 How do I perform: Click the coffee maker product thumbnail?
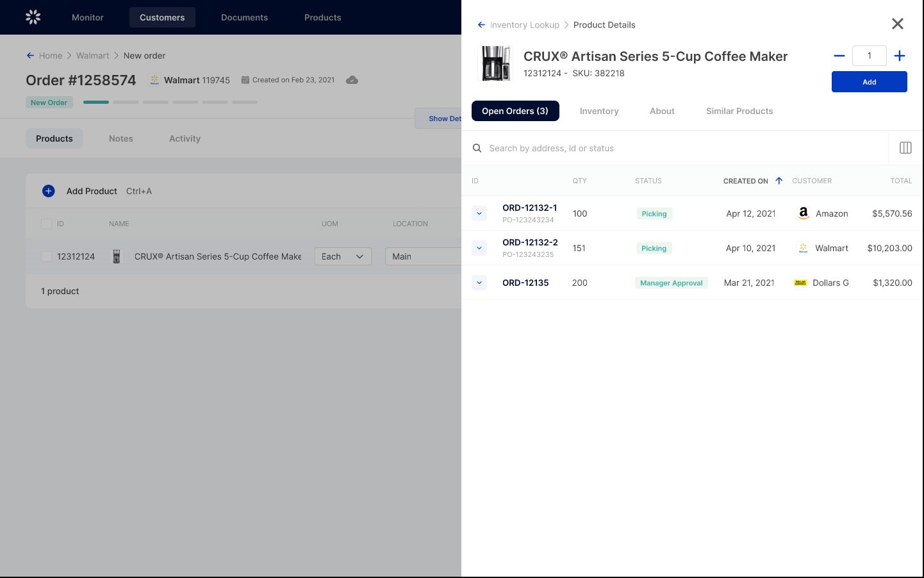495,63
